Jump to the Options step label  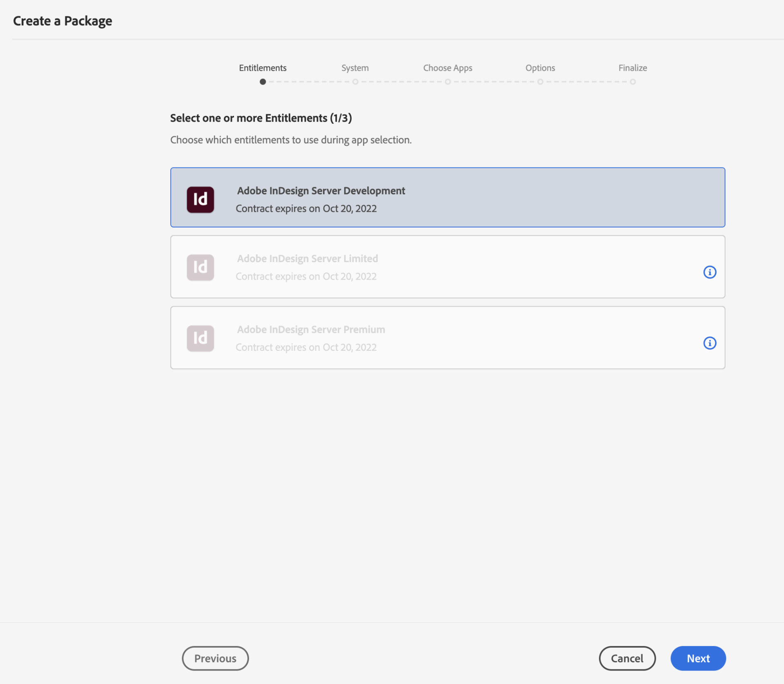(x=540, y=68)
